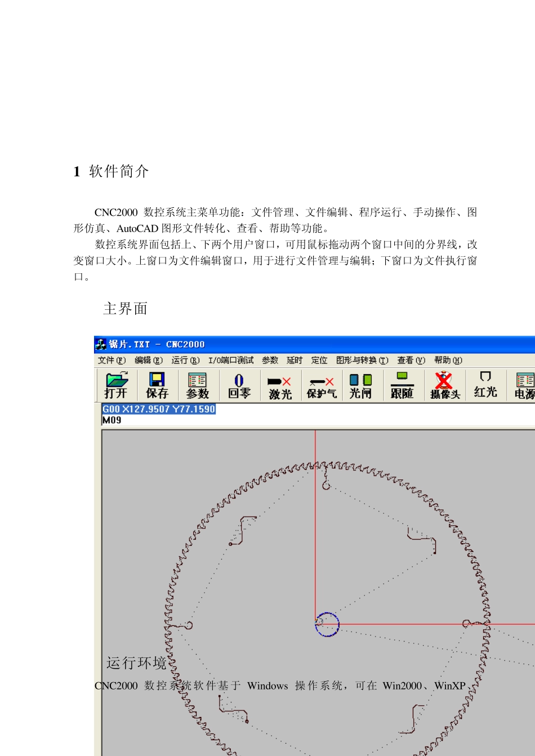Image resolution: width=535 pixels, height=756 pixels.
Task: Open the 文件(F) menu
Action: pyautogui.click(x=112, y=361)
